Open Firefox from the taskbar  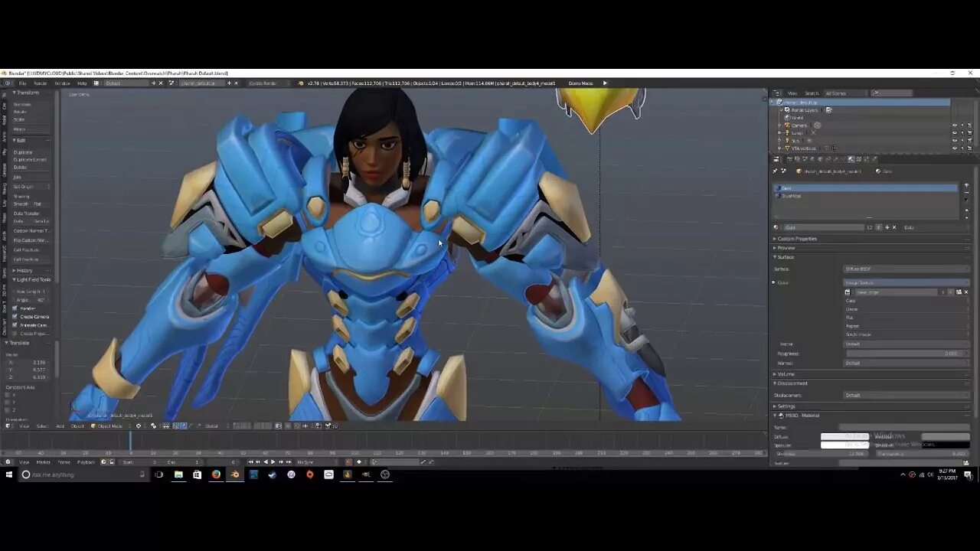coord(216,474)
